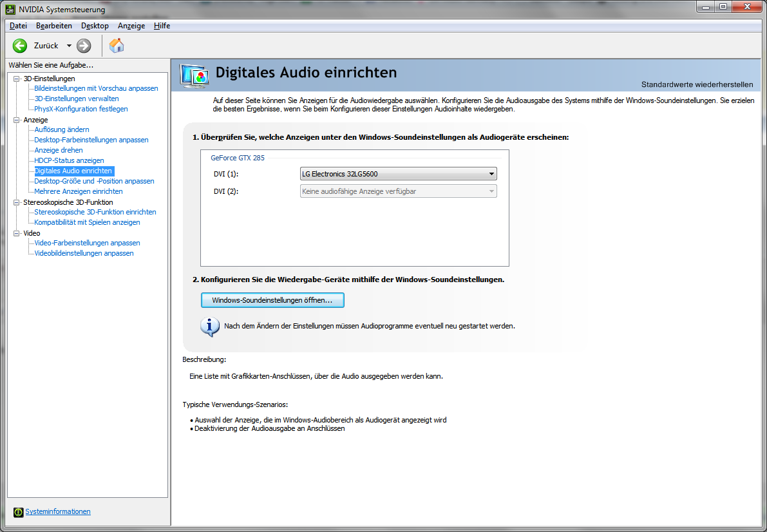Click the monitors header icon

tap(194, 76)
